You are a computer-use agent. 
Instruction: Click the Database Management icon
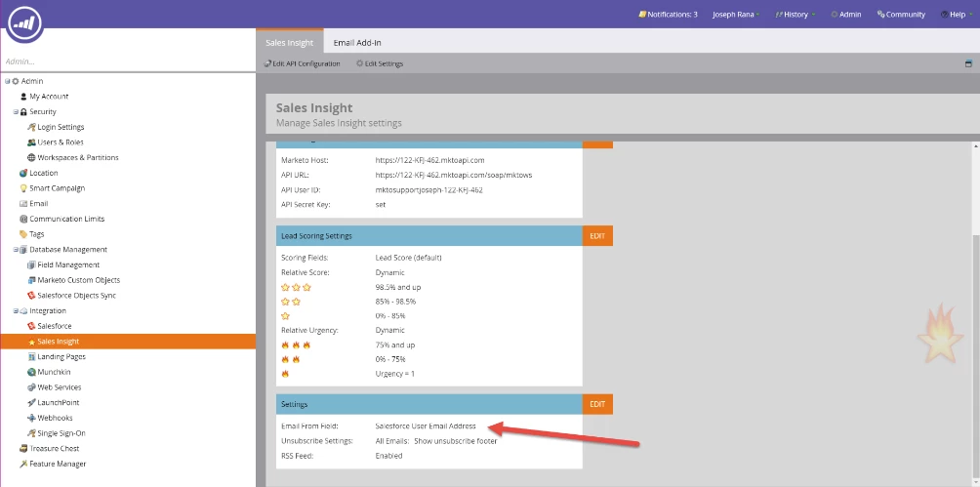(23, 250)
